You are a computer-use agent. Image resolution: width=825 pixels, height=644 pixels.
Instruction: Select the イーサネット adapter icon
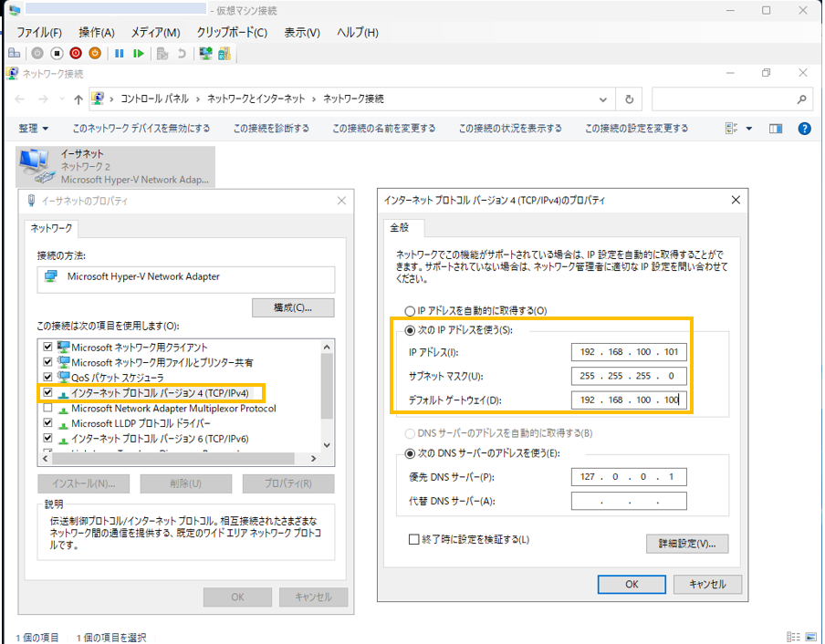tap(36, 166)
